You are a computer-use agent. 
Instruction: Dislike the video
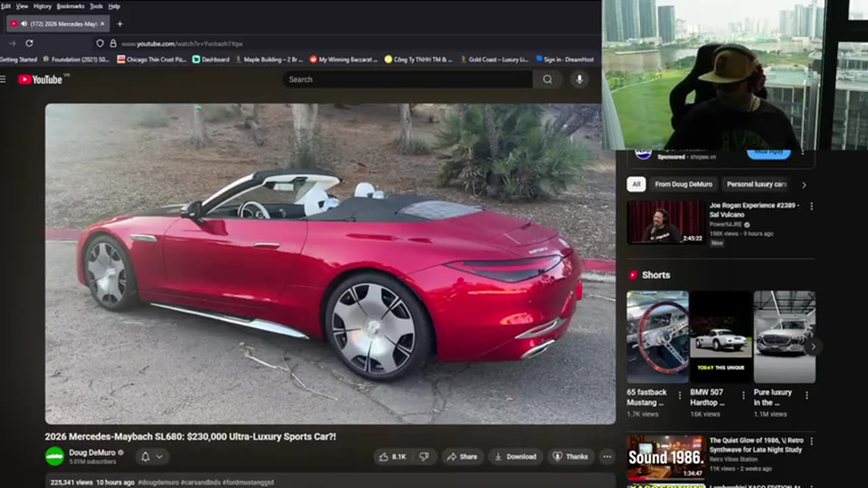click(x=424, y=457)
